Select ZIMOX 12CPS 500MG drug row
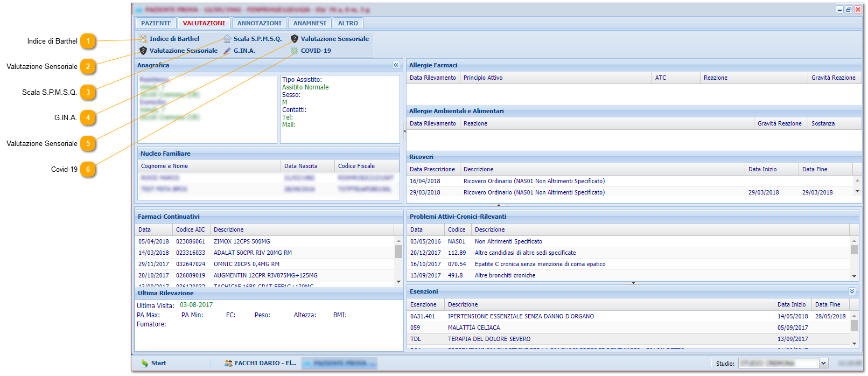Screen dimensions: 868x376 coord(265,241)
